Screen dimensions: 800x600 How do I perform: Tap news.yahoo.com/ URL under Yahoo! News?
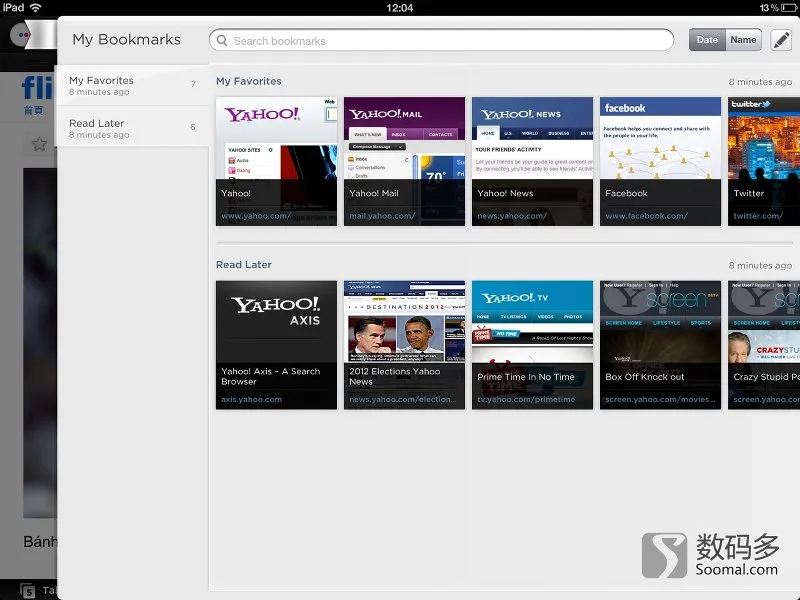pos(512,216)
